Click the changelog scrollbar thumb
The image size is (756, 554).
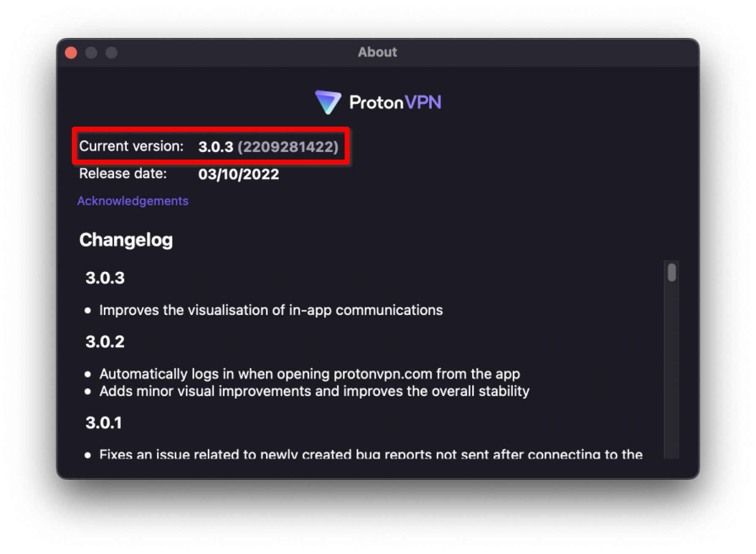coord(672,272)
